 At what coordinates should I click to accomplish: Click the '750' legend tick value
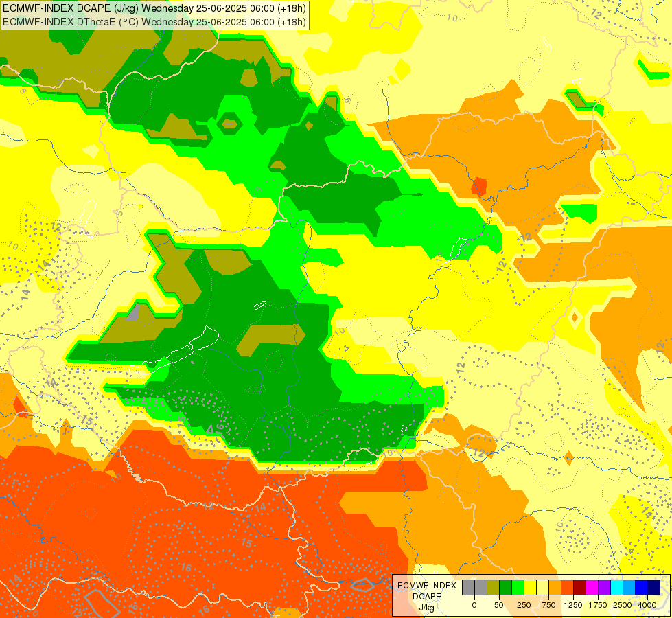tap(548, 605)
